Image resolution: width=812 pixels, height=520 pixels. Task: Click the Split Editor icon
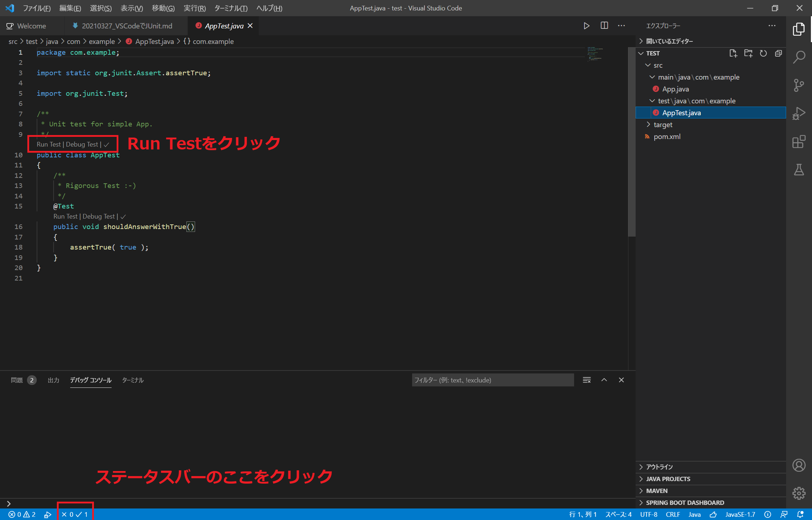(x=604, y=26)
